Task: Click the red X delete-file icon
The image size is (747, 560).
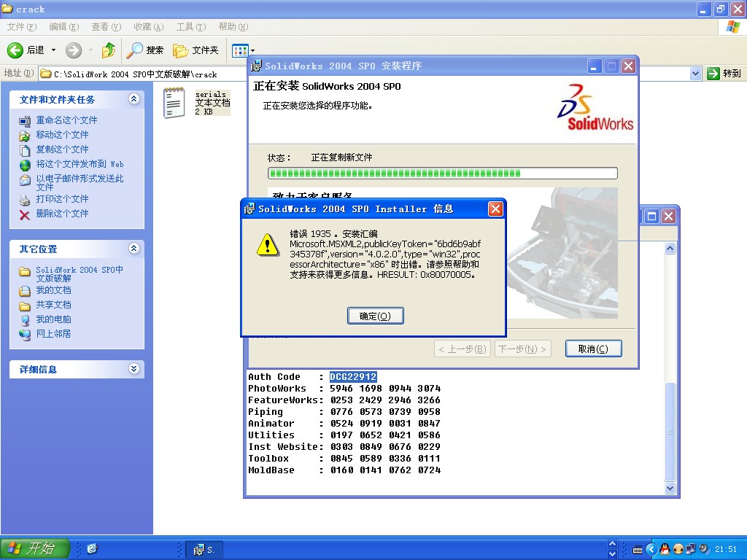Action: (x=25, y=215)
